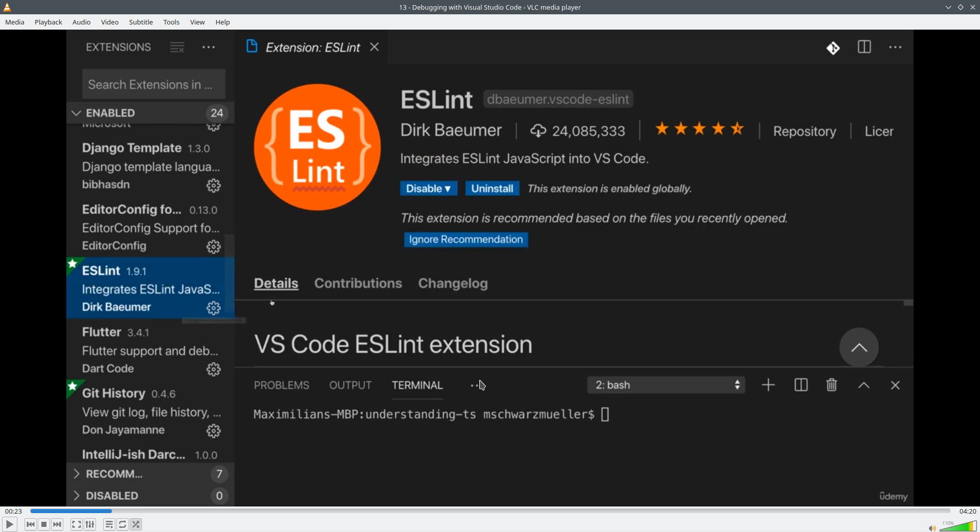This screenshot has width=980, height=532.
Task: Open the Tools menu
Action: click(171, 22)
